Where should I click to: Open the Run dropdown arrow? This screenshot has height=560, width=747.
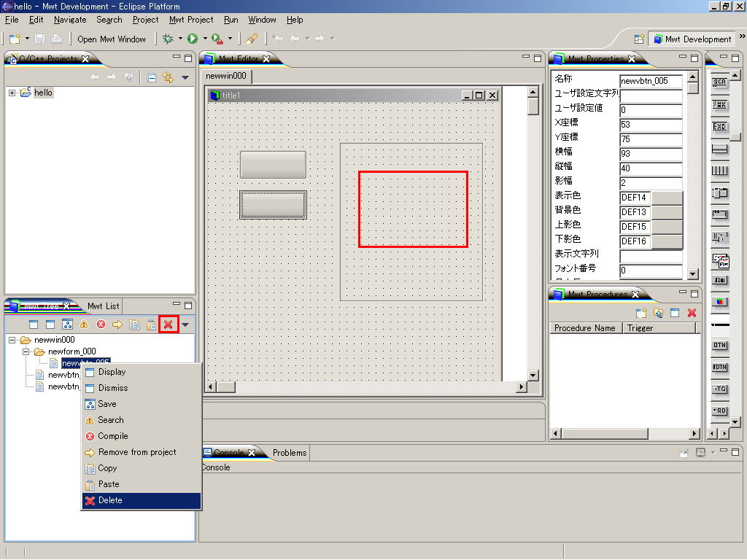pos(205,39)
